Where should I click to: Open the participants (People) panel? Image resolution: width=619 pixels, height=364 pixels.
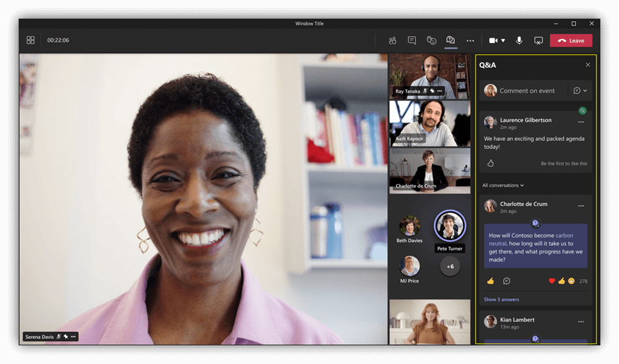[x=392, y=40]
